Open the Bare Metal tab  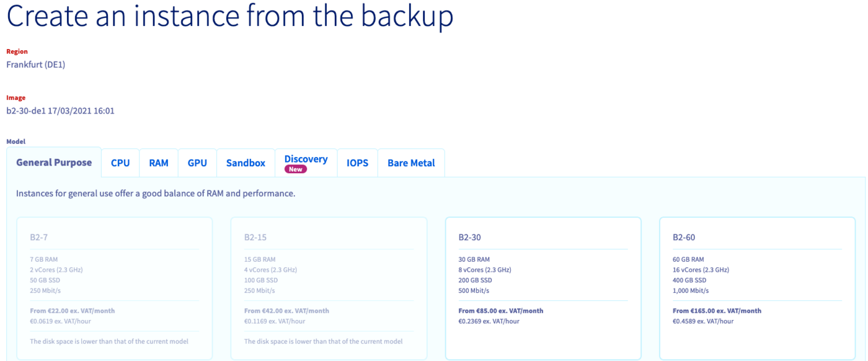(x=411, y=163)
